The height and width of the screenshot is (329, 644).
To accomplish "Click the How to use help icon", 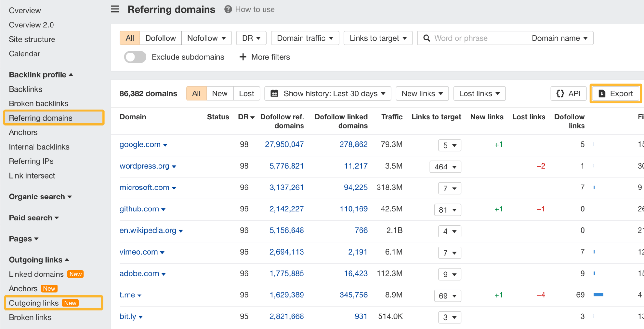I will click(x=228, y=9).
